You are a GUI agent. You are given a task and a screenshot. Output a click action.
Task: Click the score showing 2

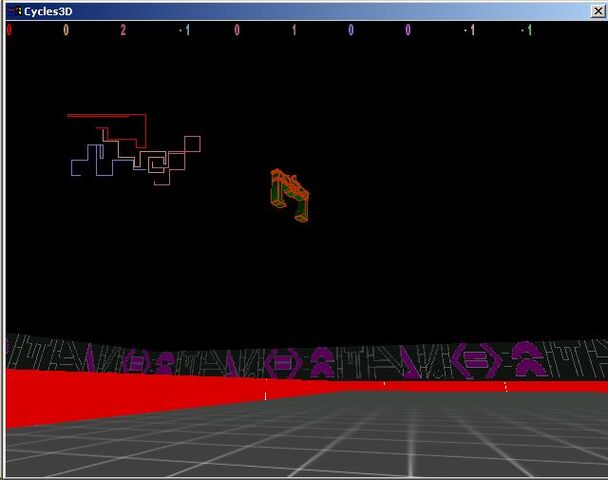click(123, 30)
